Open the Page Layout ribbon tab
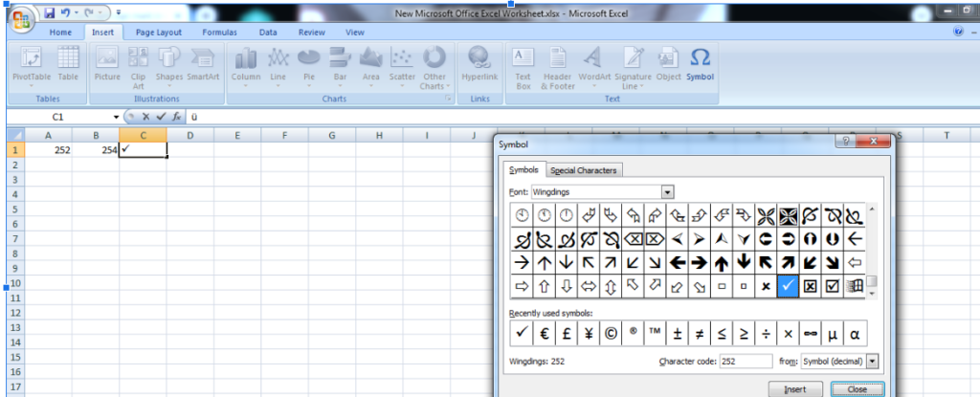This screenshot has width=980, height=397. 158,32
